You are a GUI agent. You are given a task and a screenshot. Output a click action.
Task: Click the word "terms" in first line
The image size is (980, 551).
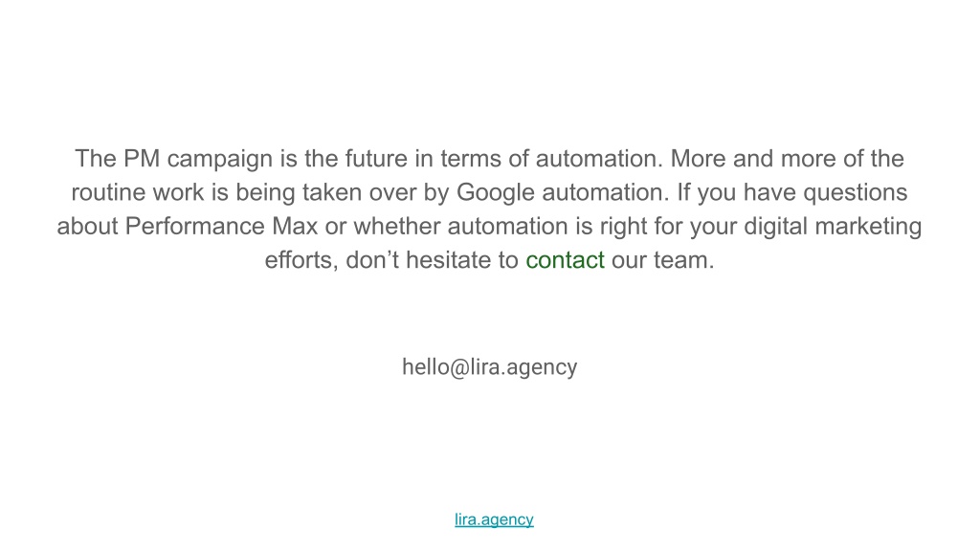click(x=471, y=159)
